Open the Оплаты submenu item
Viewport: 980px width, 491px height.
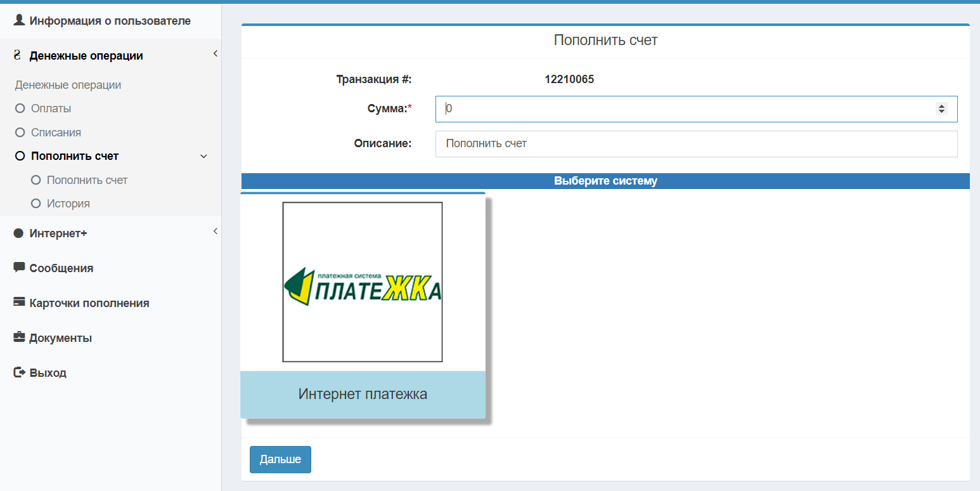coord(51,108)
